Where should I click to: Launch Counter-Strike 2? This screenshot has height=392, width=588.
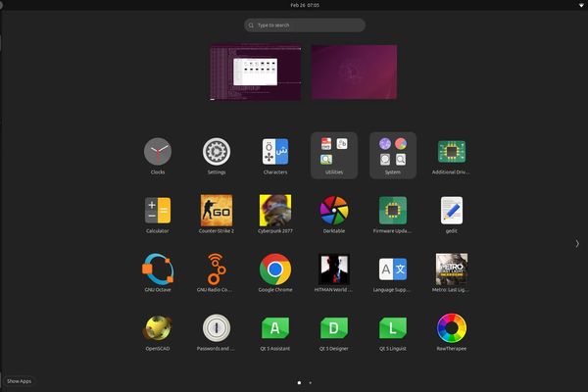217,211
